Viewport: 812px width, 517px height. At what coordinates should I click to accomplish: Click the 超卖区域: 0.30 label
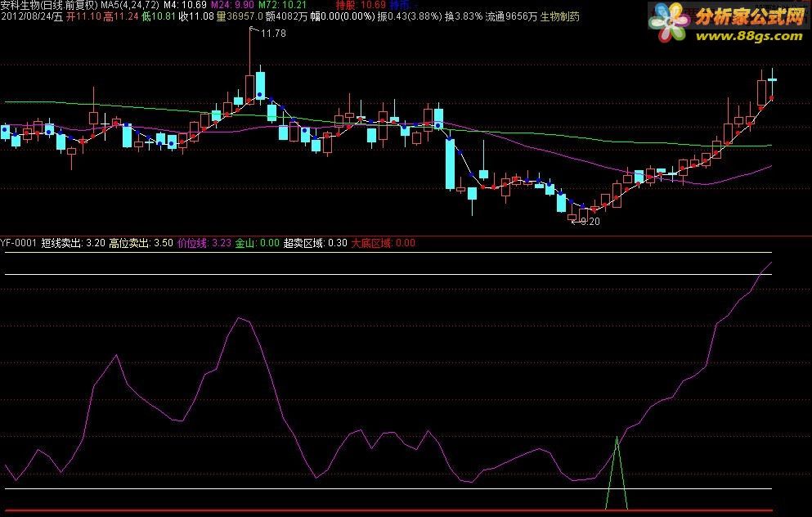[x=316, y=243]
